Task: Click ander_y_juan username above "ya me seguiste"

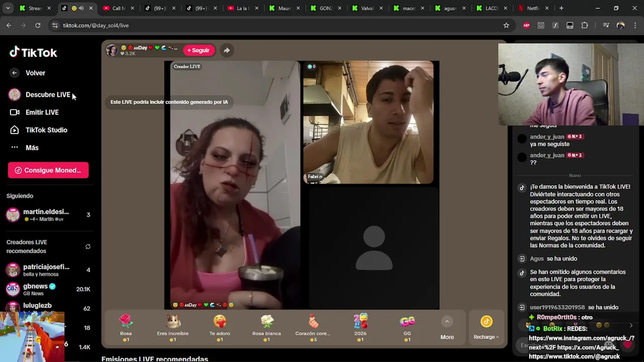Action: [x=547, y=137]
